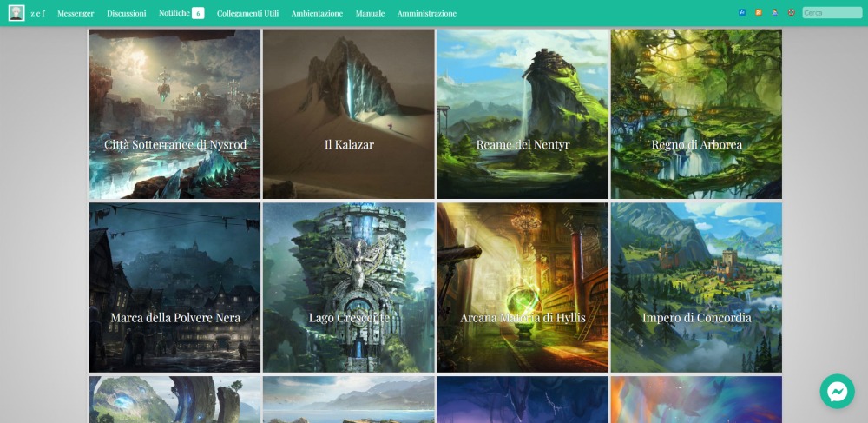Open the Messenger menu
868x423 pixels.
[x=76, y=13]
